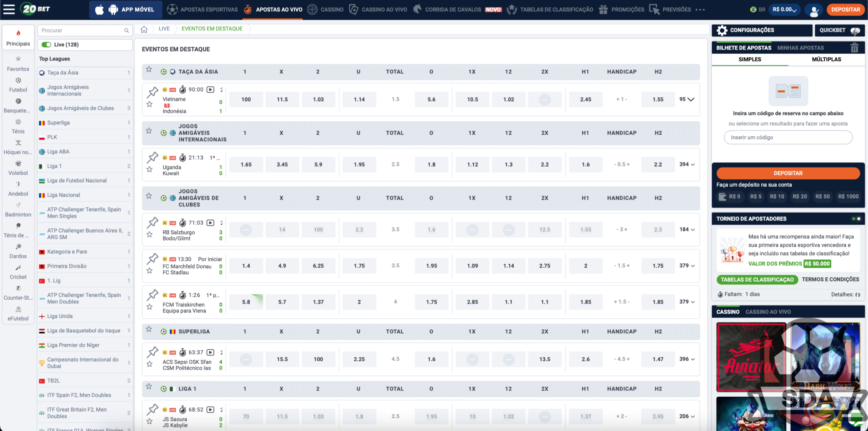Switch to Minhas Apostas tab

coord(800,48)
